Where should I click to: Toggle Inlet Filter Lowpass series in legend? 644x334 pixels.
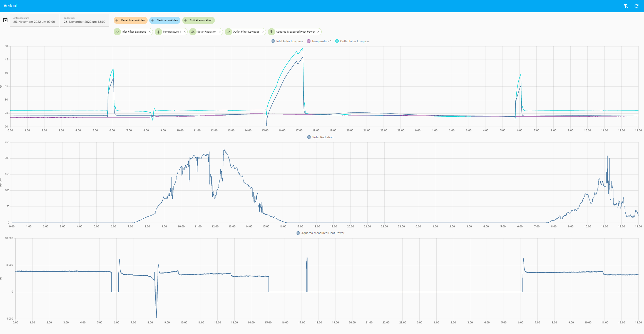pos(287,41)
